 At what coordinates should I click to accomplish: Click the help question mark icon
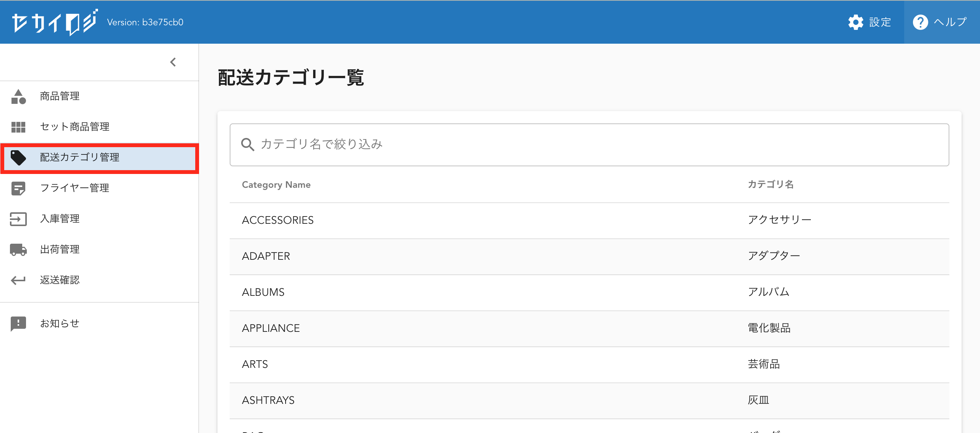[920, 22]
